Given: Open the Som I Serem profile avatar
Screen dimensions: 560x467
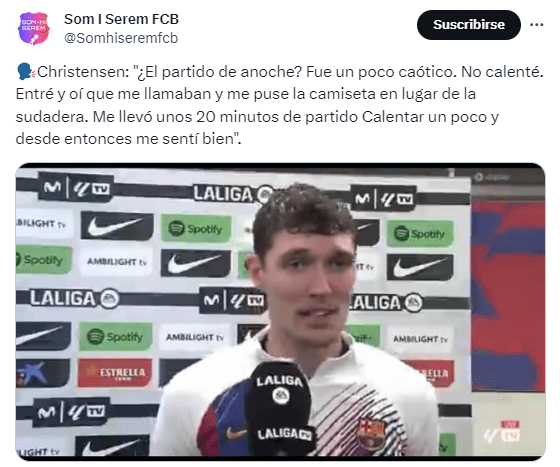Looking at the screenshot, I should tap(34, 29).
